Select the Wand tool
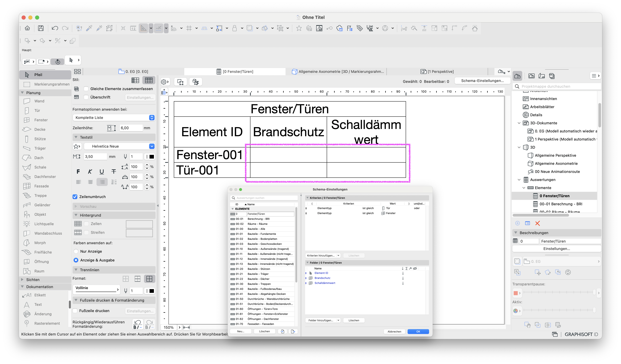The width and height of the screenshot is (621, 364). [x=45, y=101]
